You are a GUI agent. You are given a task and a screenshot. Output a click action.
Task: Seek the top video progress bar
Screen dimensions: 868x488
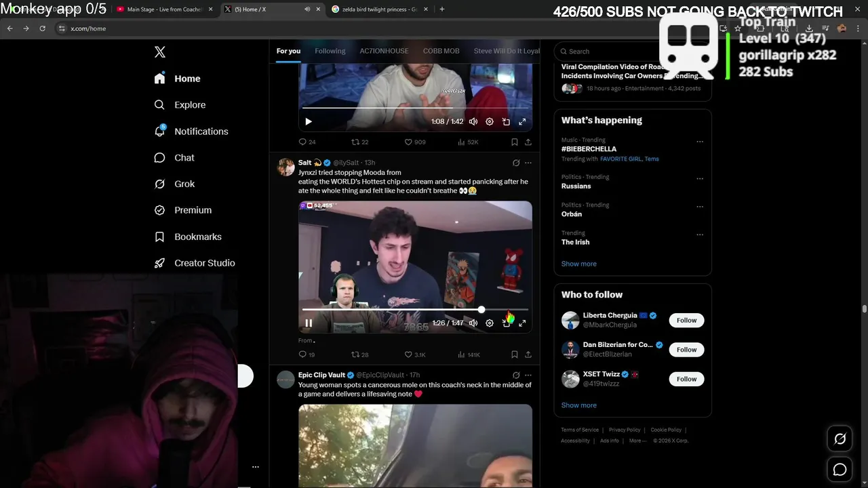(x=415, y=108)
